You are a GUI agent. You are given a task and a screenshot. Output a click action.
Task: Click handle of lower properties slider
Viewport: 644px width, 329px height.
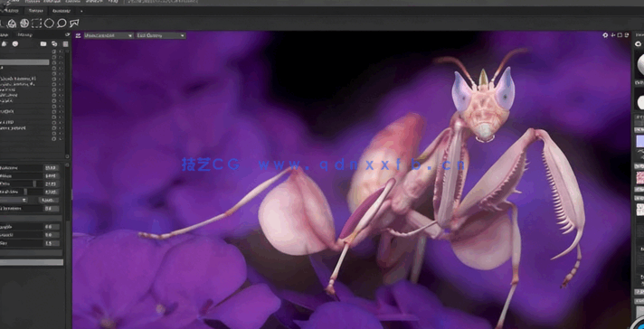coord(25,192)
